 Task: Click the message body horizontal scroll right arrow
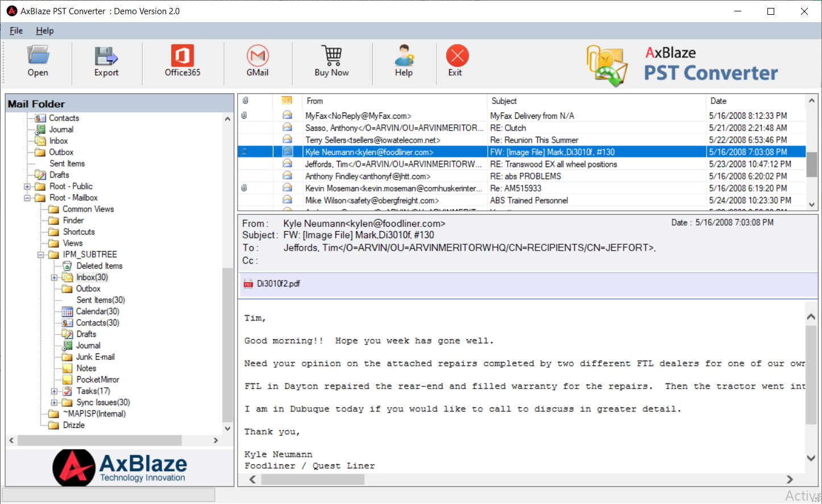click(790, 480)
